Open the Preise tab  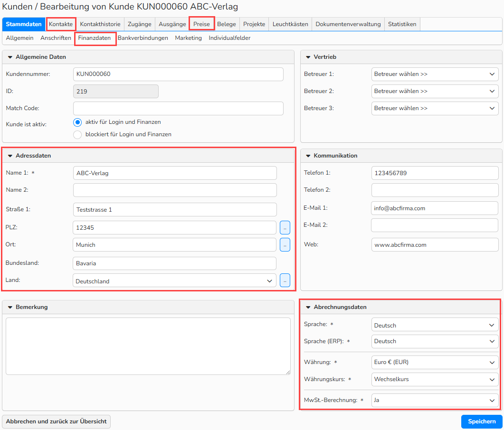[201, 24]
